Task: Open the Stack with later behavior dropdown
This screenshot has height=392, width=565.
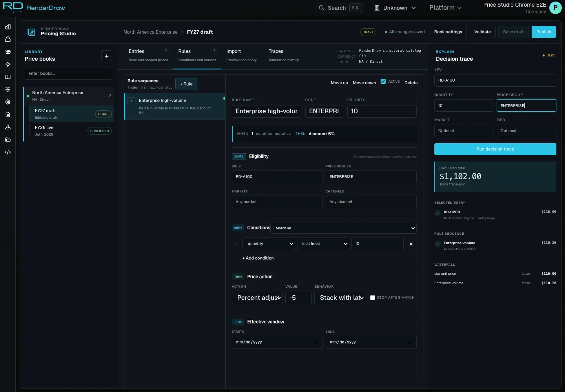Action: point(340,298)
